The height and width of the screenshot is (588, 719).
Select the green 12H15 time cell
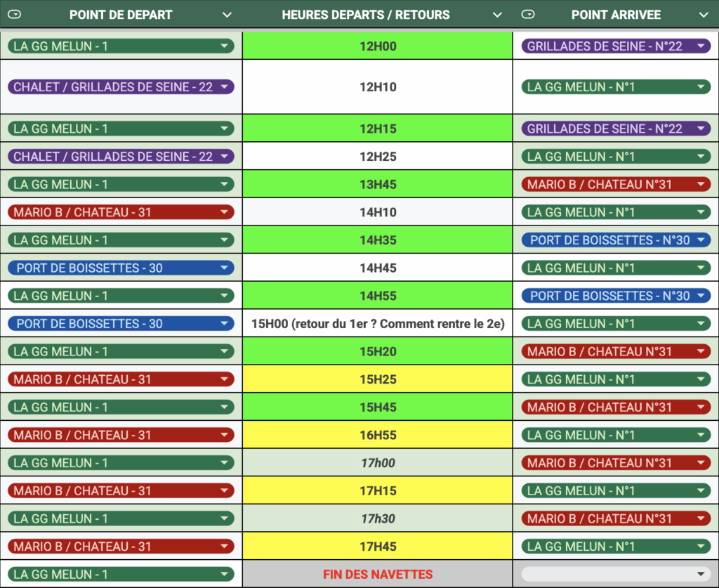(x=377, y=129)
